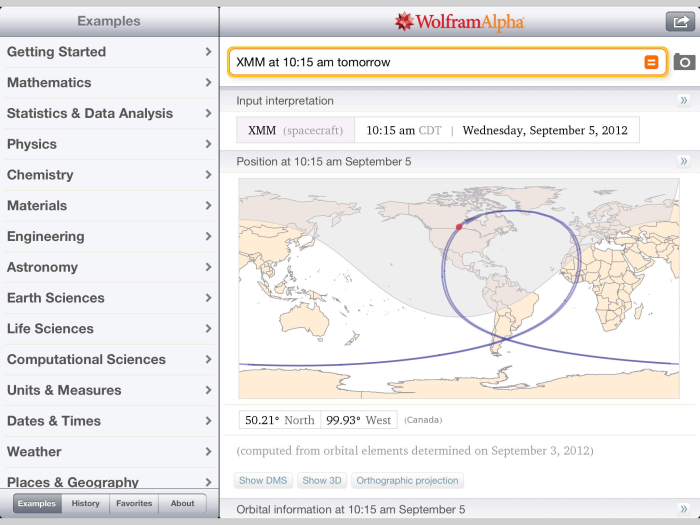The image size is (700, 525).
Task: Open the Physics category
Action: [x=109, y=144]
